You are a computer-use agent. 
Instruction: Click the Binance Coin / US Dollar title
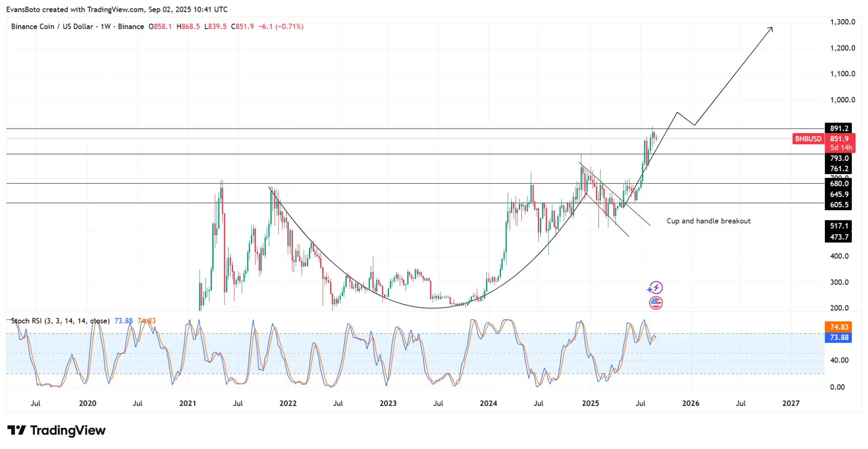[52, 27]
